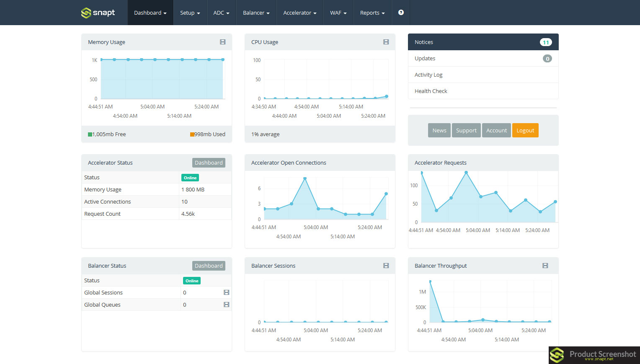Viewport: 640px width, 364px height.
Task: Open the help question mark icon
Action: click(x=401, y=13)
